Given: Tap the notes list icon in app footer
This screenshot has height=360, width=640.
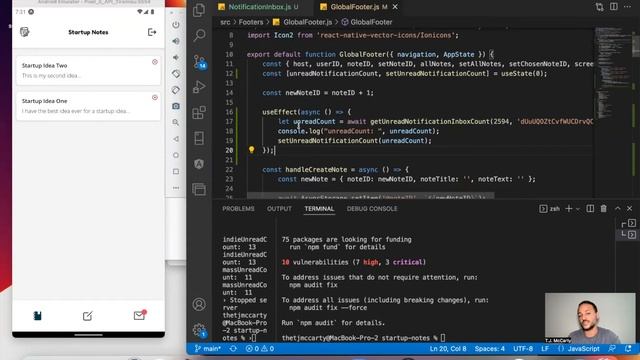Looking at the screenshot, I should pos(38,316).
